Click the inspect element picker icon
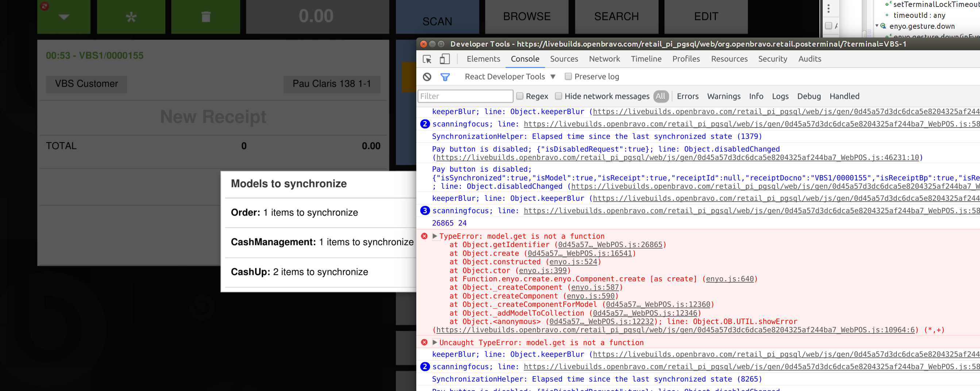The width and height of the screenshot is (980, 391). (427, 59)
